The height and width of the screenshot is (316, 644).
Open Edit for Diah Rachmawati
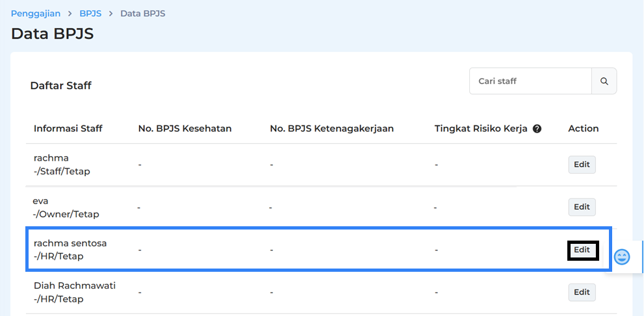tap(582, 292)
